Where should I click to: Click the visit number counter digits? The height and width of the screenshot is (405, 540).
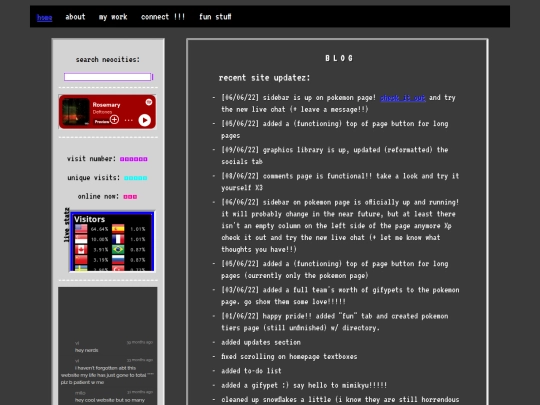tap(134, 159)
